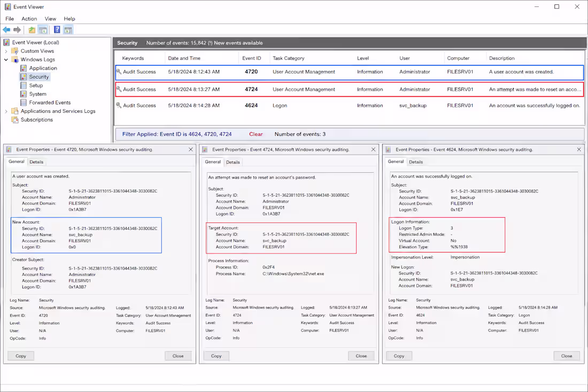Select Event Viewer (Local) root node
Viewport: 588px width, 392px height.
coord(35,42)
